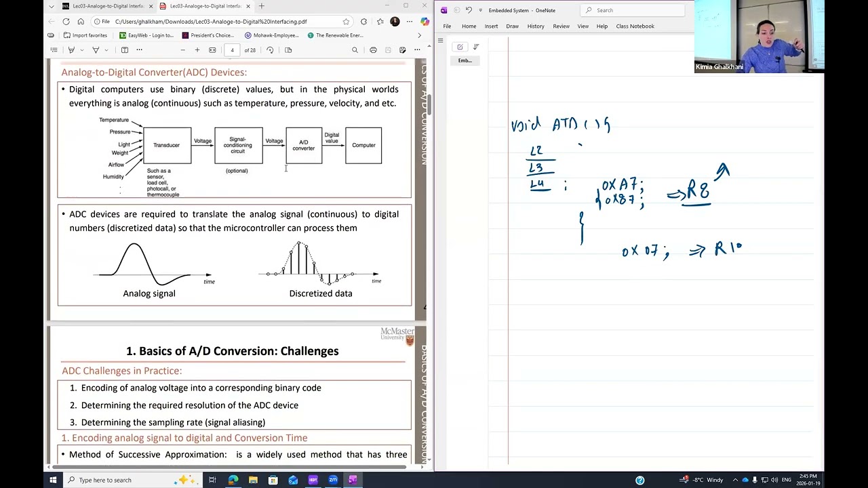The height and width of the screenshot is (488, 868).
Task: Click the fit to width icon
Action: (x=212, y=50)
